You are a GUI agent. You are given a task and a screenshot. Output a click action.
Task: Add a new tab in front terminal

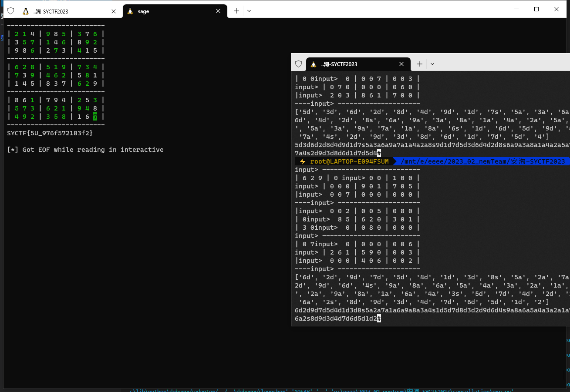click(420, 64)
